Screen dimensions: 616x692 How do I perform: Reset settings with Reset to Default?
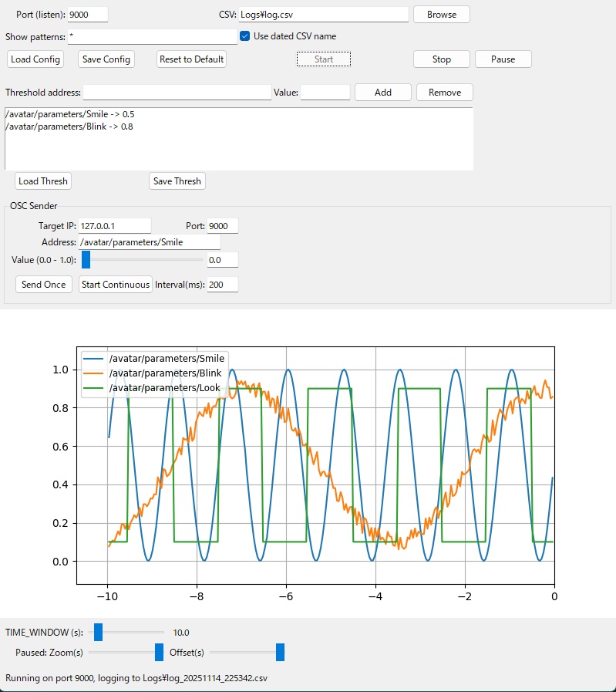coord(191,59)
